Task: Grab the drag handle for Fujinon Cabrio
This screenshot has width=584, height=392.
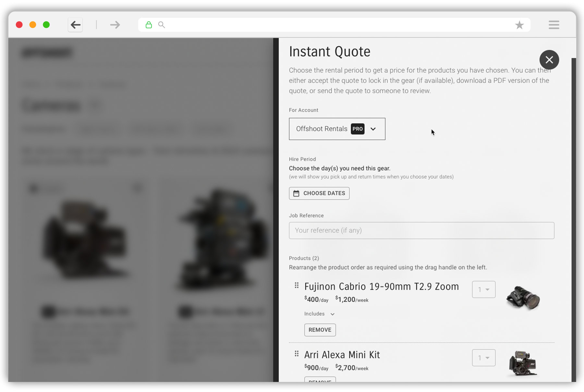Action: [297, 285]
